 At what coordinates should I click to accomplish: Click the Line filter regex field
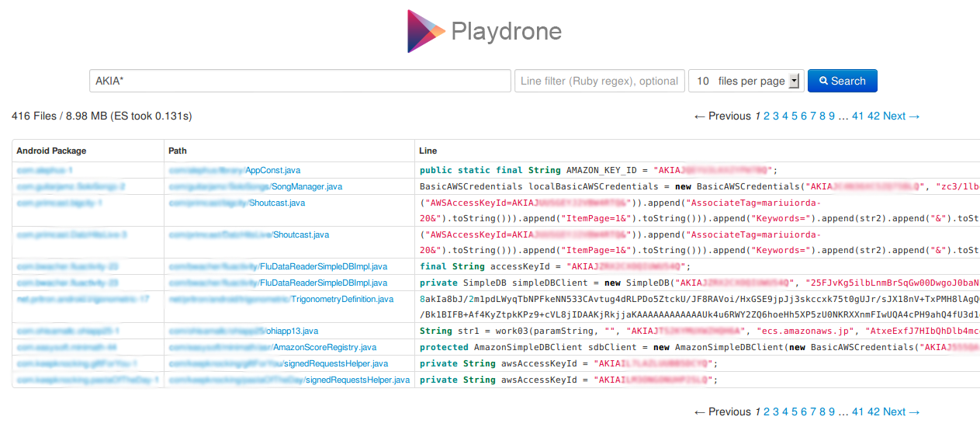(599, 81)
